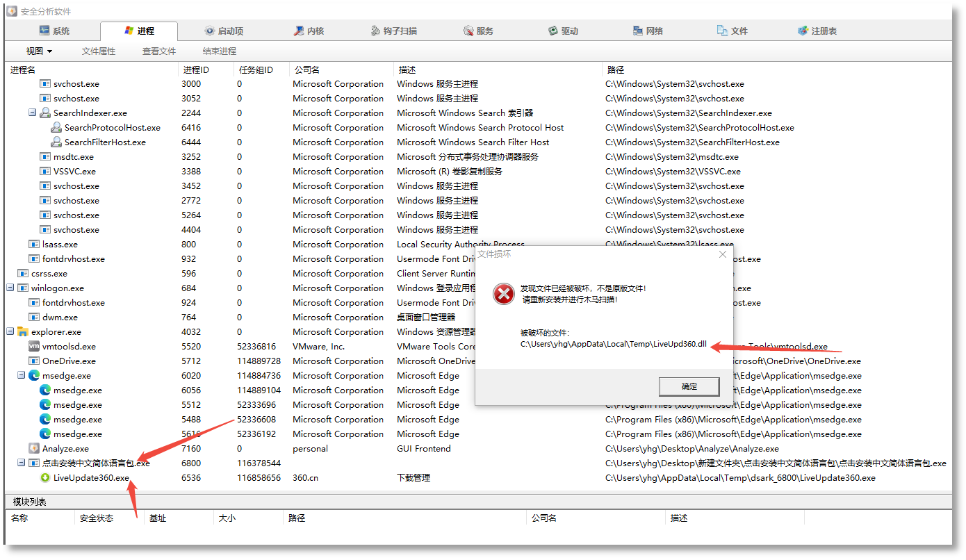Select the msdtc.exe process icon
The height and width of the screenshot is (560, 966).
point(45,156)
